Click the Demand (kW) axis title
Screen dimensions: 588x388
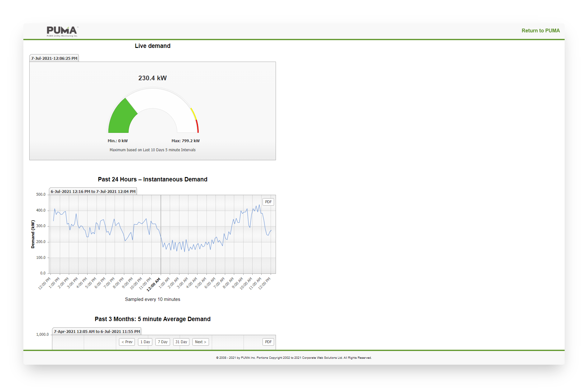click(33, 234)
